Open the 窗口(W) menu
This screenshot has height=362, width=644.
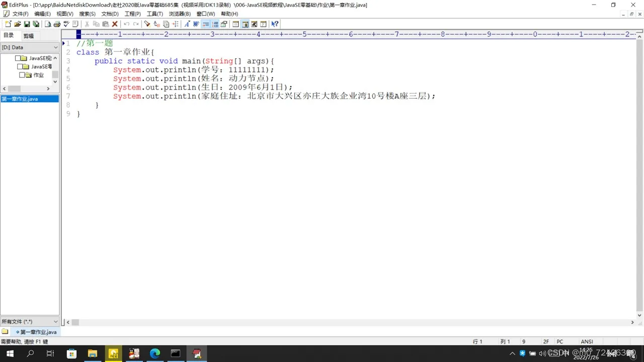(205, 14)
